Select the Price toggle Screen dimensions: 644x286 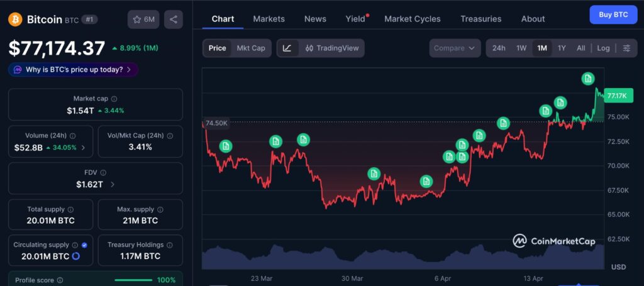(x=217, y=48)
